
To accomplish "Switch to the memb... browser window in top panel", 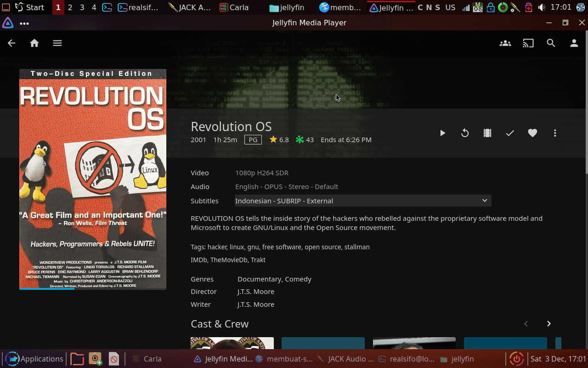I will (x=340, y=7).
